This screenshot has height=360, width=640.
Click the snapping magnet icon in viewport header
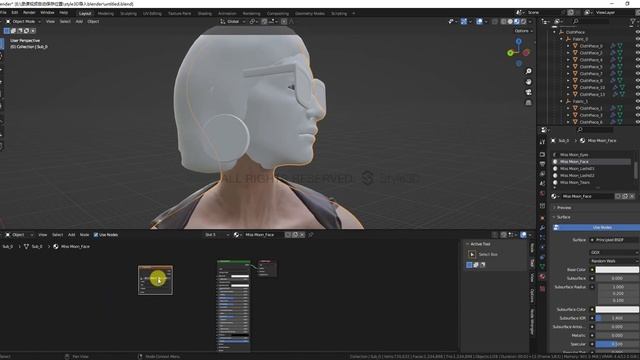264,21
